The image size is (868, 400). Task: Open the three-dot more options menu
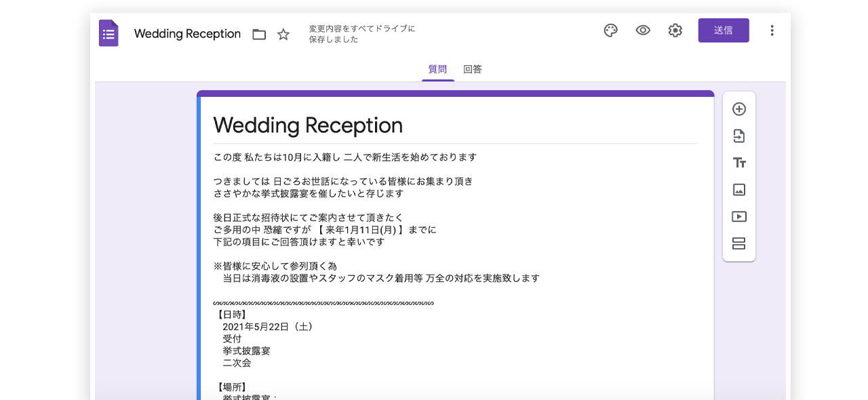click(772, 31)
